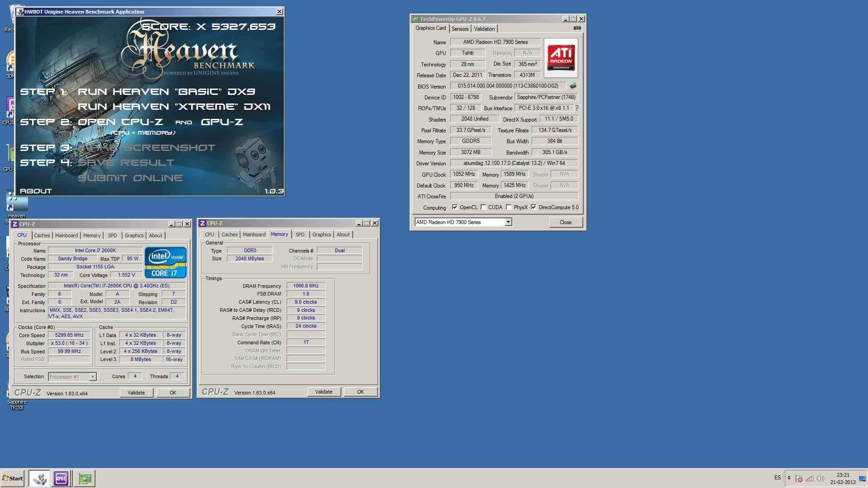Viewport: 868px width, 488px height.
Task: Click SAVE RESULT in Heaven window
Action: coord(126,163)
